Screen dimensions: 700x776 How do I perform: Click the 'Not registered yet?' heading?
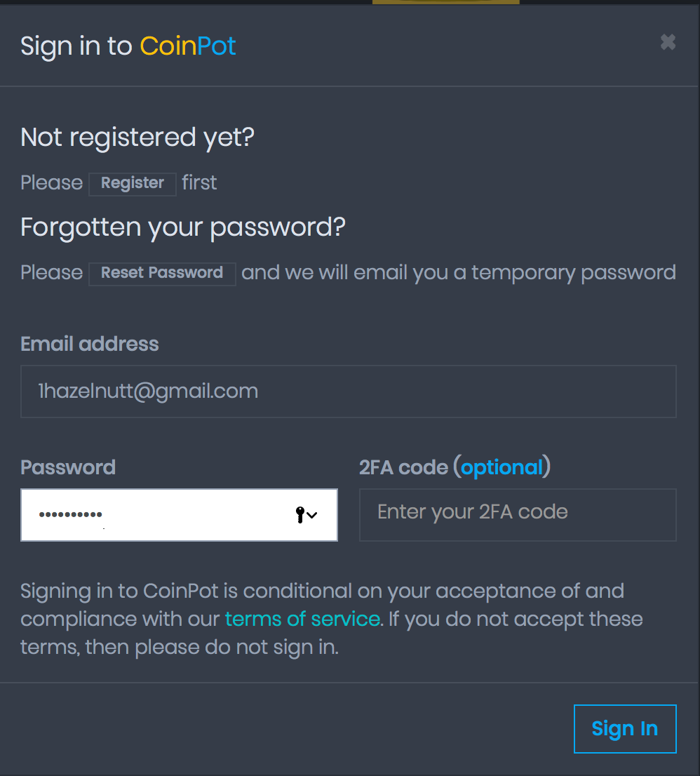tap(137, 138)
